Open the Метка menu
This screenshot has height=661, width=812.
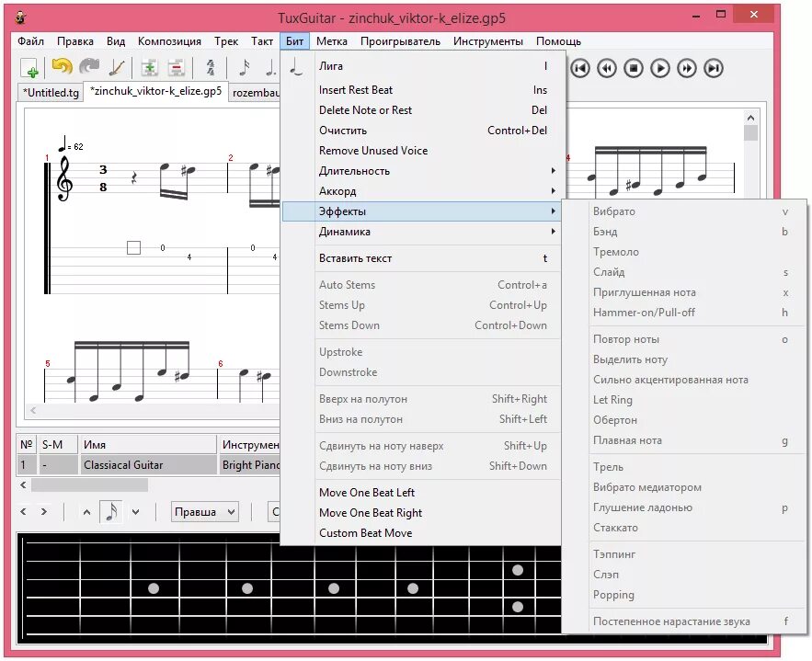coord(331,41)
